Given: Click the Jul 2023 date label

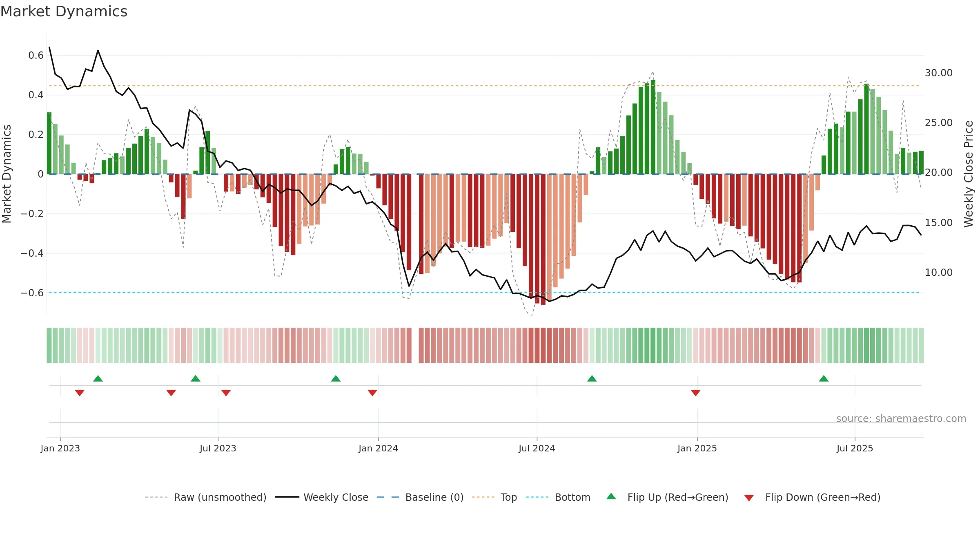Looking at the screenshot, I should point(218,448).
